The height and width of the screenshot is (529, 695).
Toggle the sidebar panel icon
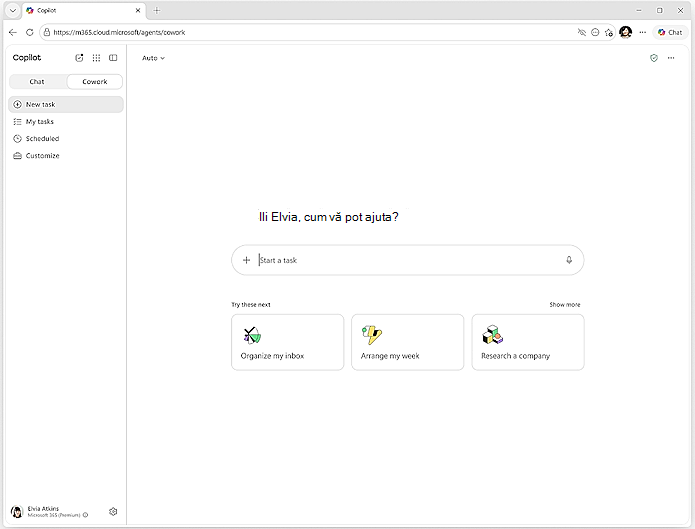click(x=113, y=58)
